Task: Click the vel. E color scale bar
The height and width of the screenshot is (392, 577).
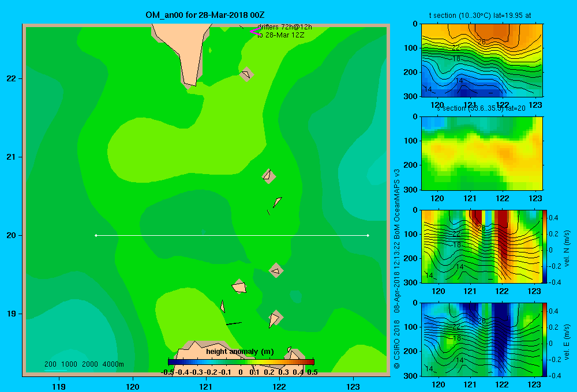Action: pyautogui.click(x=545, y=340)
